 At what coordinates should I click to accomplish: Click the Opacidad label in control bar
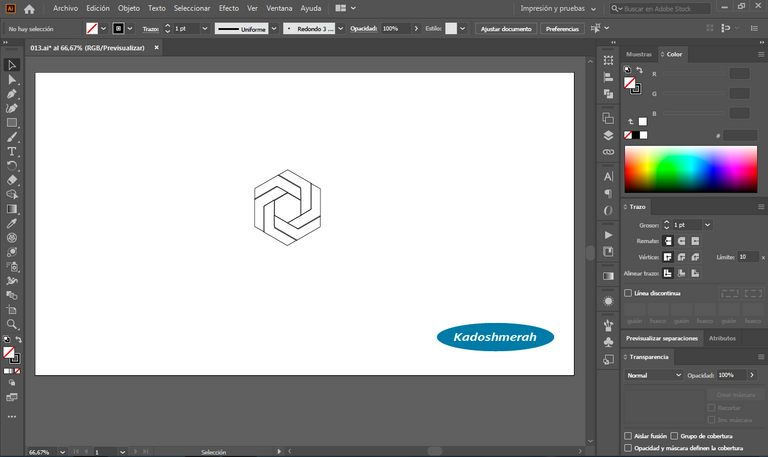363,29
